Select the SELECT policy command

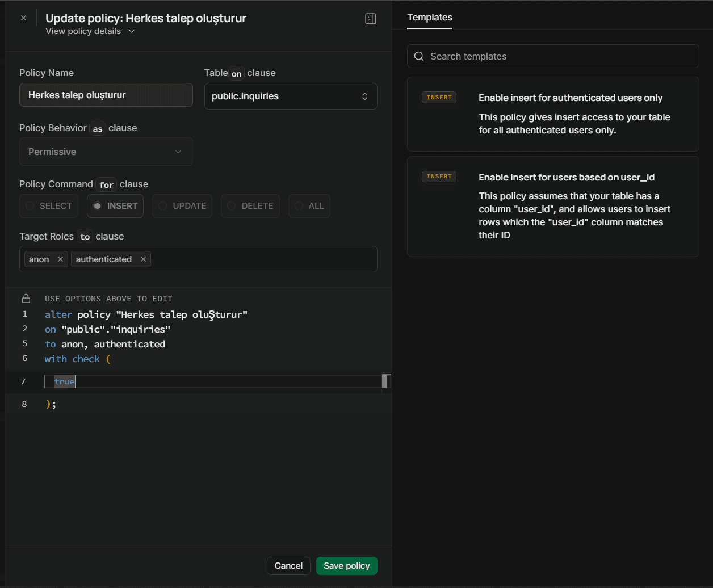pyautogui.click(x=49, y=206)
